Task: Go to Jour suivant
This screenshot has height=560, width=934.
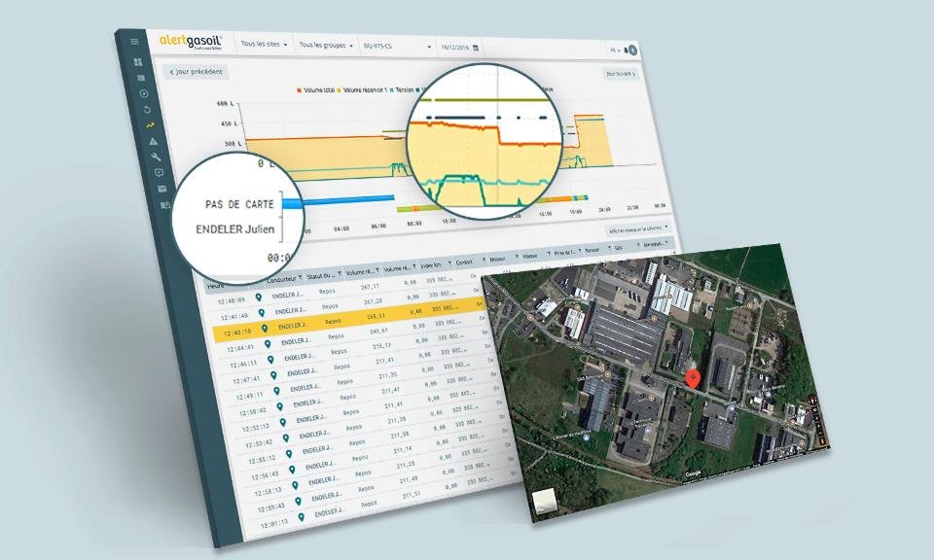Action: (620, 73)
